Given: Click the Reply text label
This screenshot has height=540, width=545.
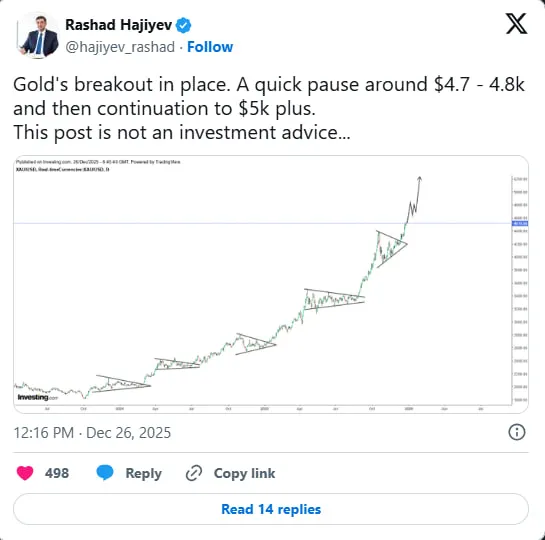Looking at the screenshot, I should (x=144, y=473).
